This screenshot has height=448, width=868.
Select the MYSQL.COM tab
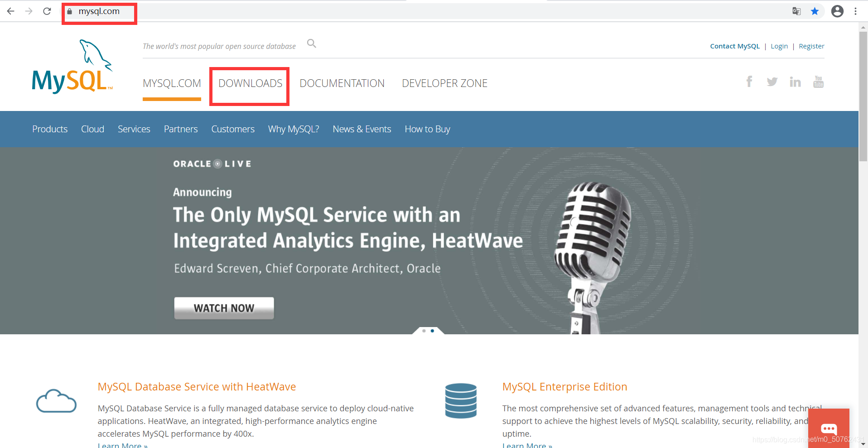tap(172, 83)
